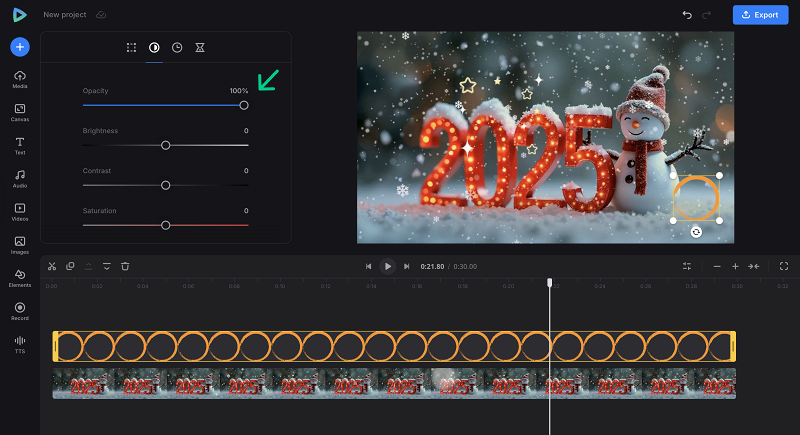The height and width of the screenshot is (435, 800).
Task: Move the selected layer down
Action: (x=107, y=266)
